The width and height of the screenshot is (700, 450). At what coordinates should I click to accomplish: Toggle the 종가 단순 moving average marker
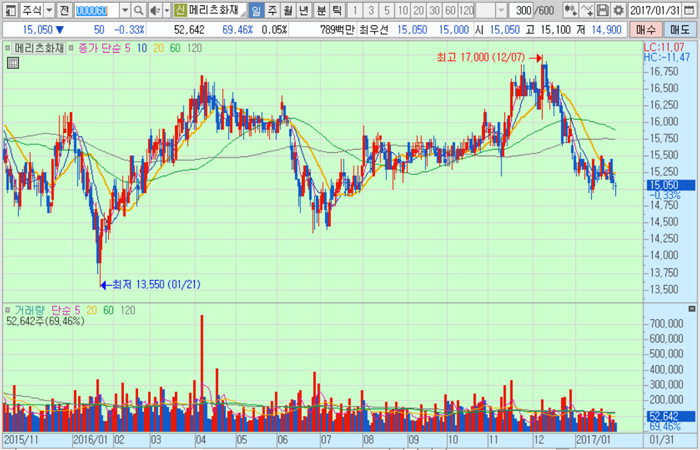click(x=70, y=47)
